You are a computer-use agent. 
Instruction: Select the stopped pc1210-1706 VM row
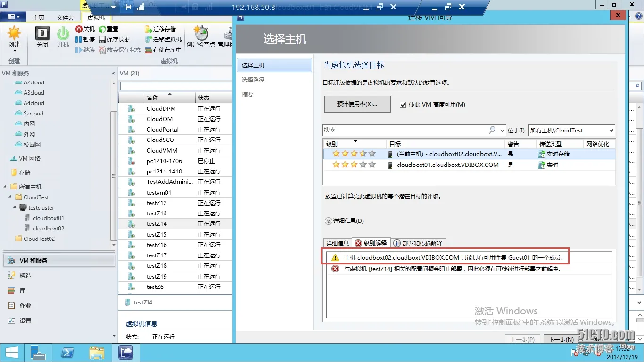click(x=175, y=161)
